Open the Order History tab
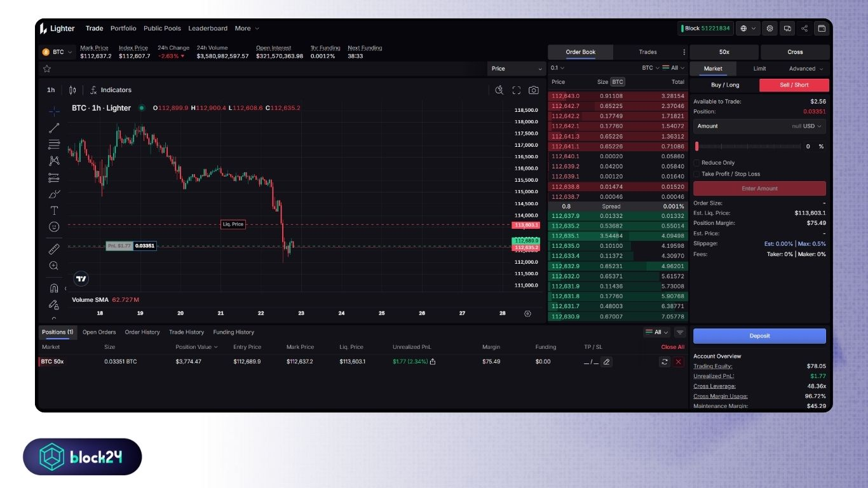This screenshot has width=868, height=488. click(x=142, y=332)
